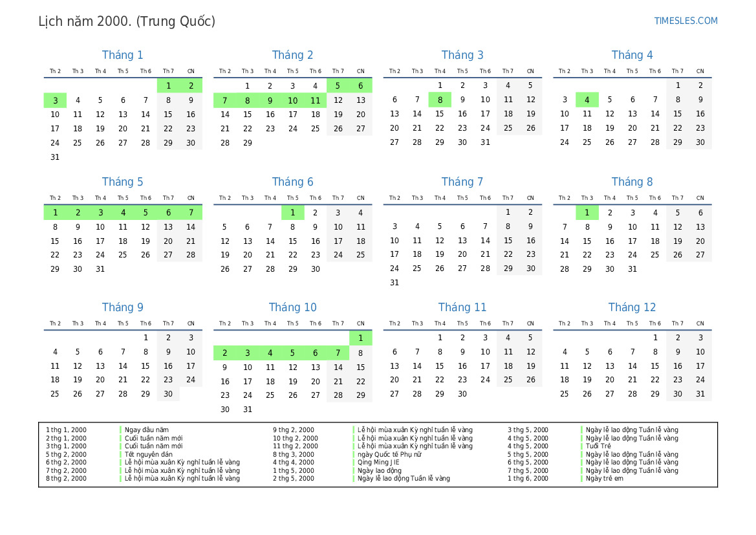This screenshot has width=756, height=535.
Task: Click day 15 in Tháng 6
Action: [x=293, y=241]
